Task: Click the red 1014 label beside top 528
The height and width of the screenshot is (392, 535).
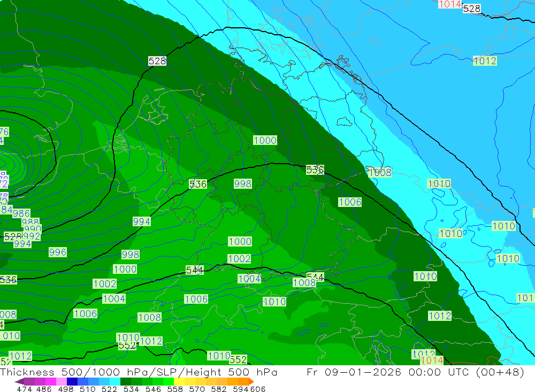Action: coord(450,4)
